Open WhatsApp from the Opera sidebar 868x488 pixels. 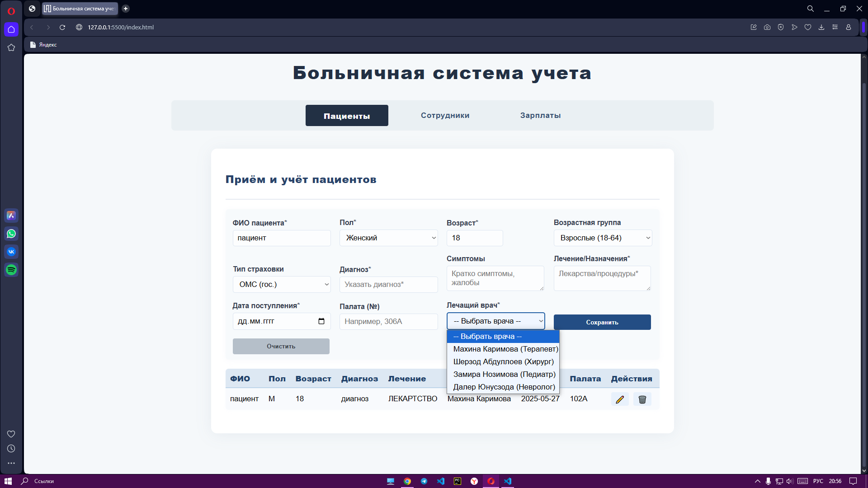[11, 234]
